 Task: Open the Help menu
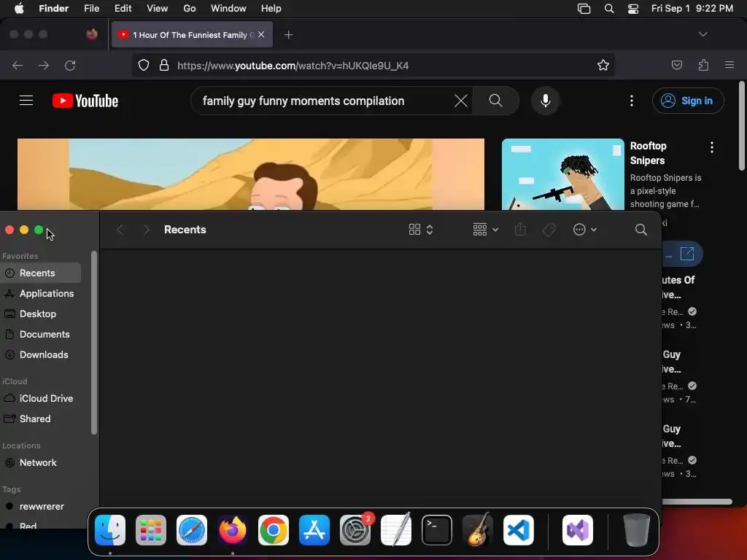(x=271, y=9)
